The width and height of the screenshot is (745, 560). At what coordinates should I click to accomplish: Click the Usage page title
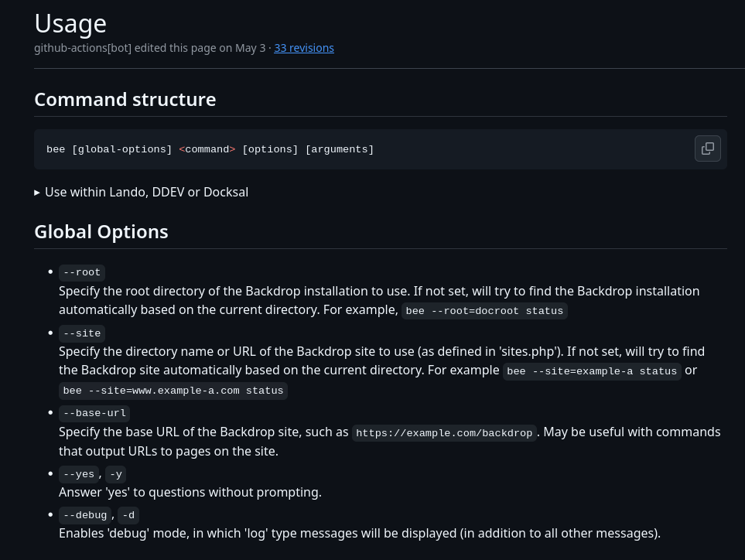[70, 22]
